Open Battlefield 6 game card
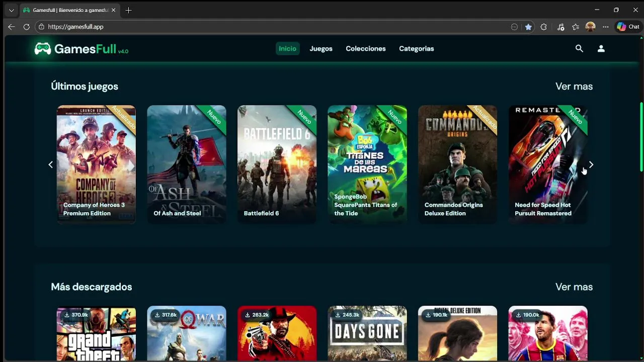 coord(277,164)
